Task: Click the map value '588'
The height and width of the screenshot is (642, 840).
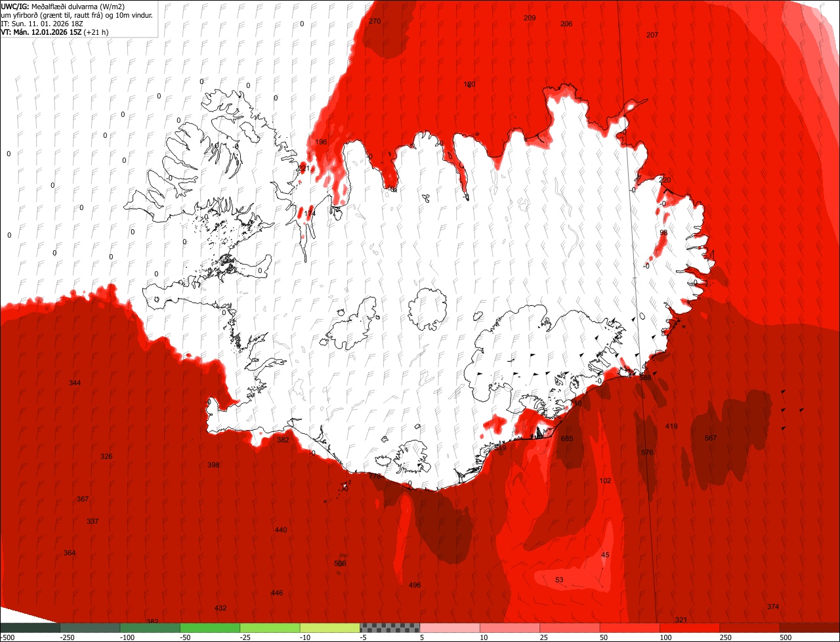Action: click(x=645, y=377)
